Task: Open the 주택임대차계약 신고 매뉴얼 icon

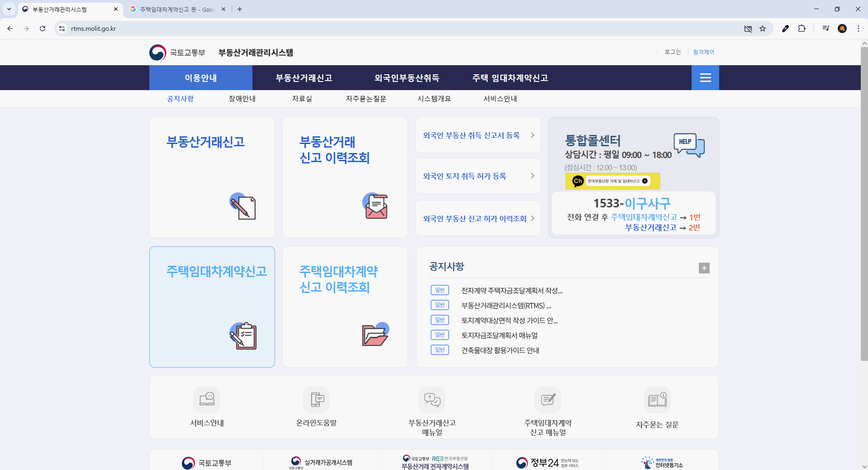Action: [548, 400]
